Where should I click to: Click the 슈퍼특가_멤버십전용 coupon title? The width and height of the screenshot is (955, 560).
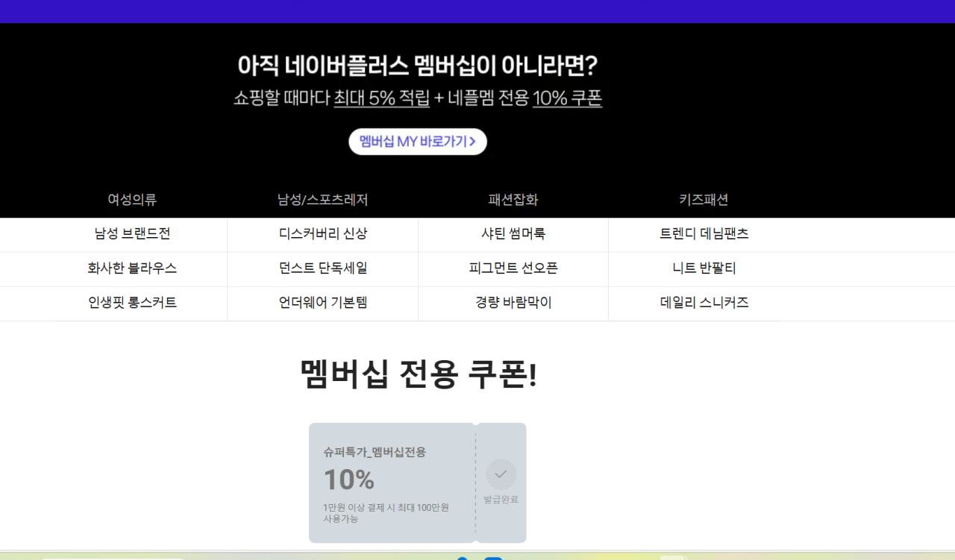(x=375, y=452)
